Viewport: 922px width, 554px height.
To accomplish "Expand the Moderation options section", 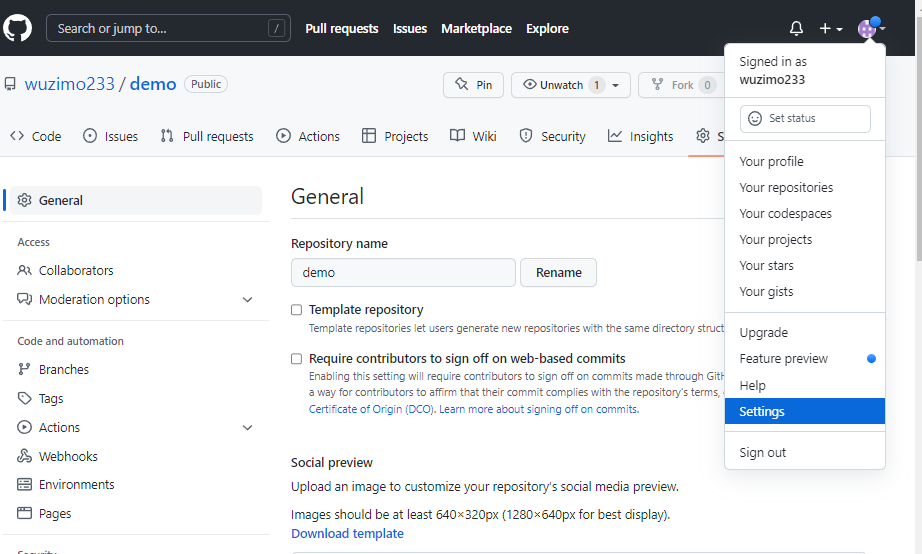I will (x=247, y=299).
